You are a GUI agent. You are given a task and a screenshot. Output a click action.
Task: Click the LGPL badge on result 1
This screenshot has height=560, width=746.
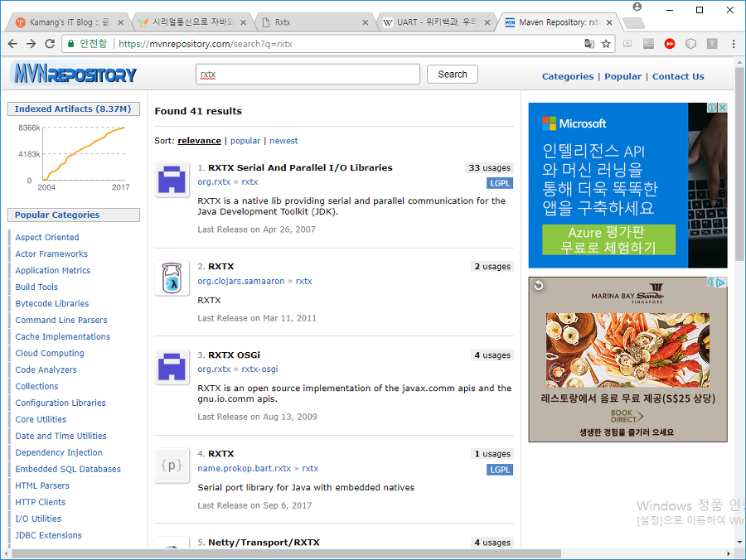point(500,183)
